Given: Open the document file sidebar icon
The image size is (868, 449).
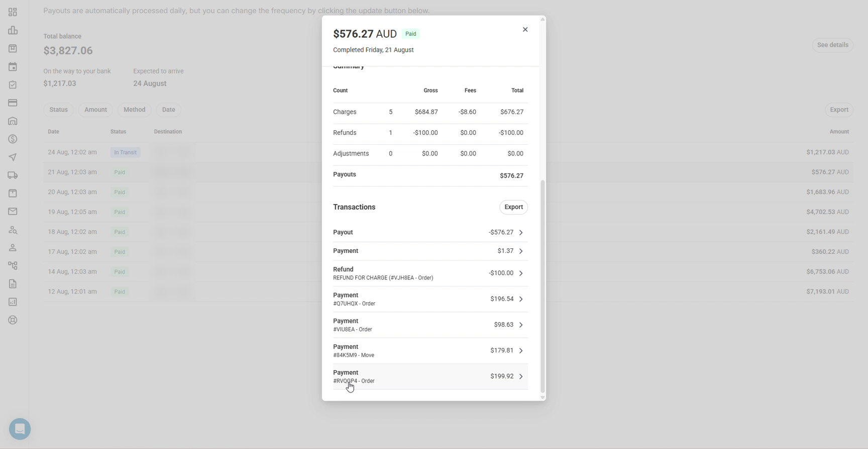Looking at the screenshot, I should coord(13,284).
